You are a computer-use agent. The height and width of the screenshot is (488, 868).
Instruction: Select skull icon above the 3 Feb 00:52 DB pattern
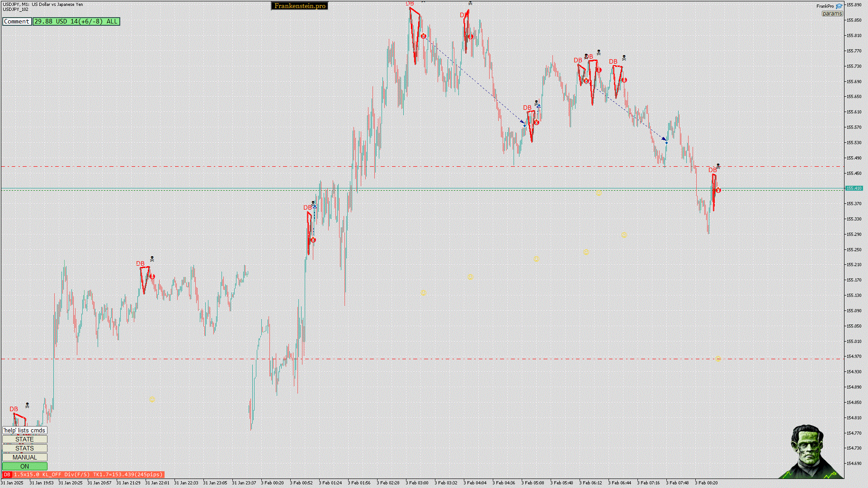(313, 203)
